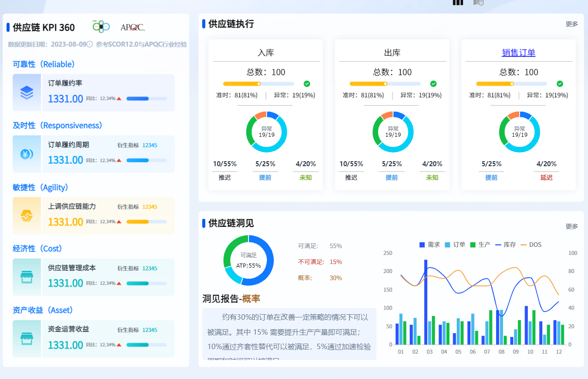Select the 延迟 label in 销售订单 card
This screenshot has height=379, width=588.
[546, 178]
